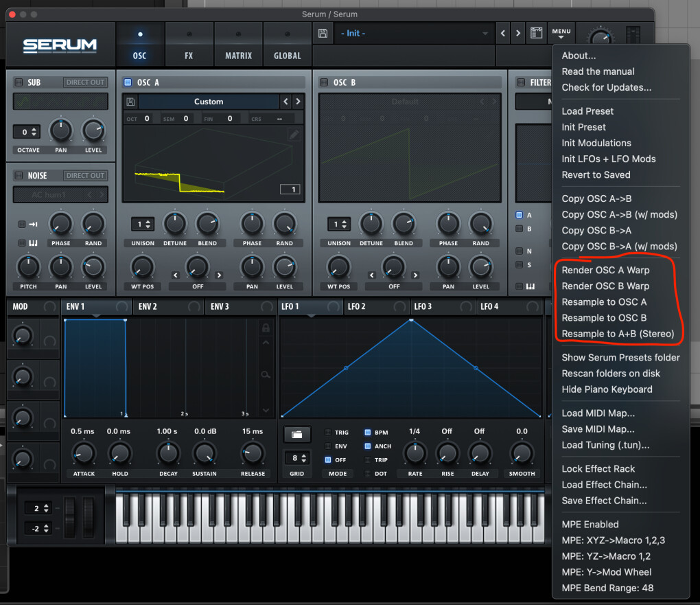Click the OSC A unison stepper
Viewport: 700px width, 605px height.
142,225
